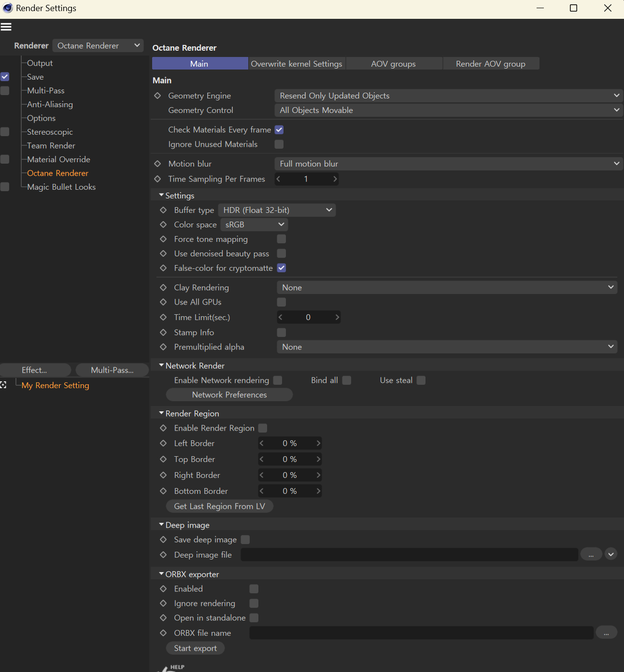The width and height of the screenshot is (624, 672).
Task: Click the Geometry Engine keyframe diamond
Action: click(x=157, y=96)
